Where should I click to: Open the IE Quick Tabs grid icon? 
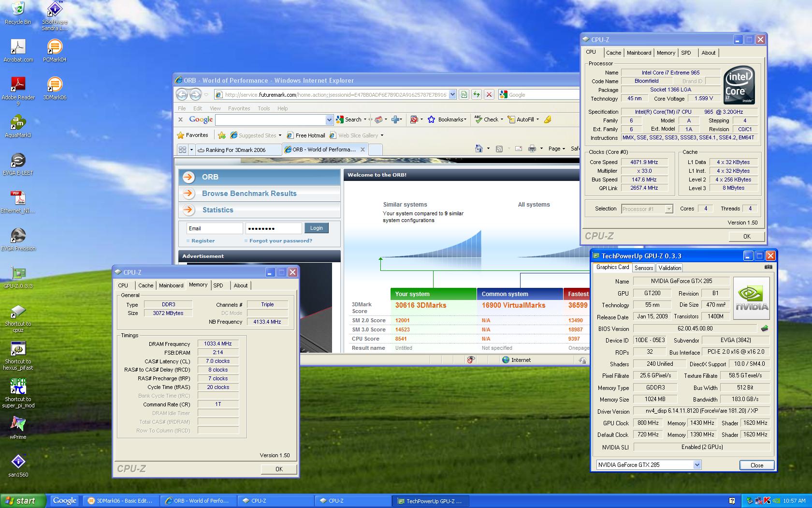point(182,149)
